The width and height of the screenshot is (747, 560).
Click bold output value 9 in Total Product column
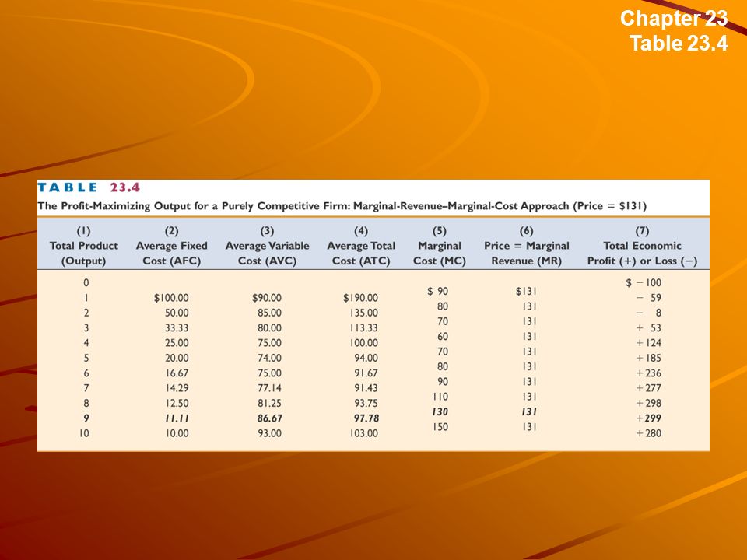(x=86, y=418)
